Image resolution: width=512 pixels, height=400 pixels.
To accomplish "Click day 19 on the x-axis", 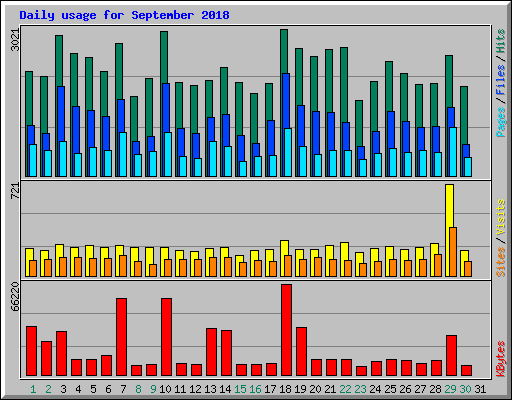I will (300, 389).
